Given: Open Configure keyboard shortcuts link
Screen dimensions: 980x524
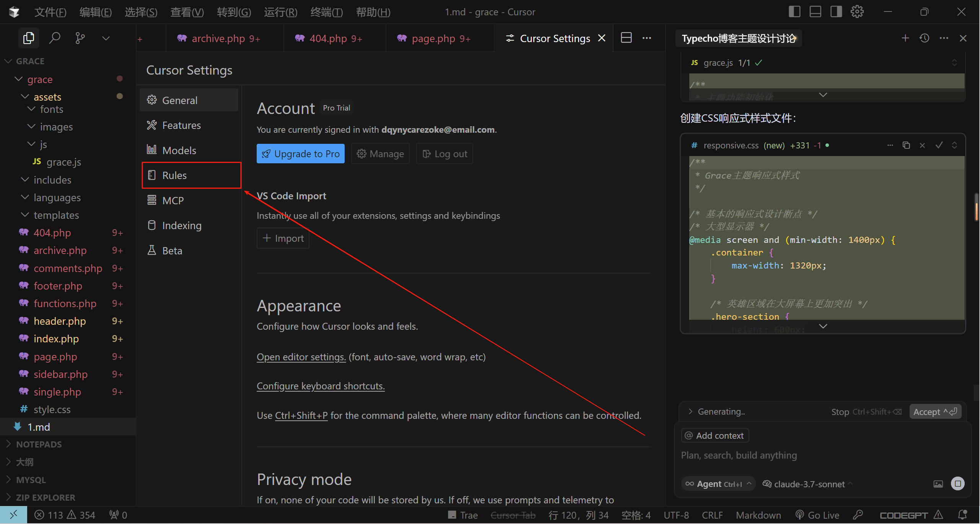Looking at the screenshot, I should (321, 386).
